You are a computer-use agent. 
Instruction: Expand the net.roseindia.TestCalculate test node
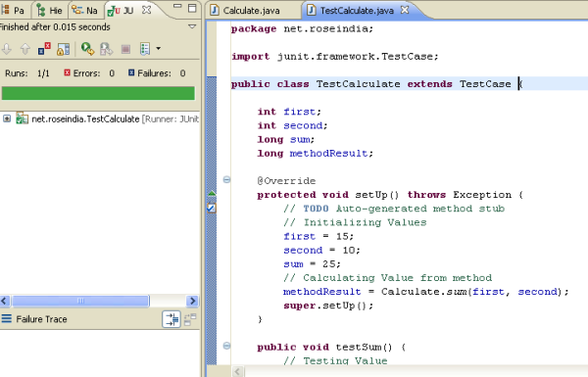point(7,118)
